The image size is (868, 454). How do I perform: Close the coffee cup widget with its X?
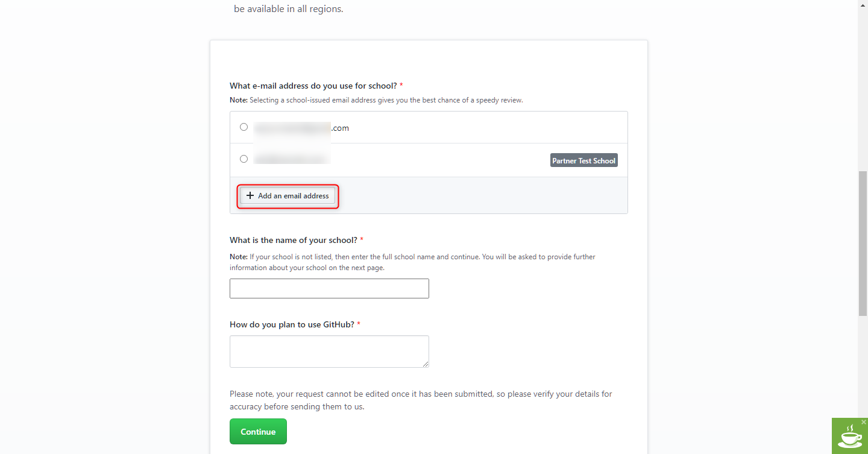(x=864, y=422)
